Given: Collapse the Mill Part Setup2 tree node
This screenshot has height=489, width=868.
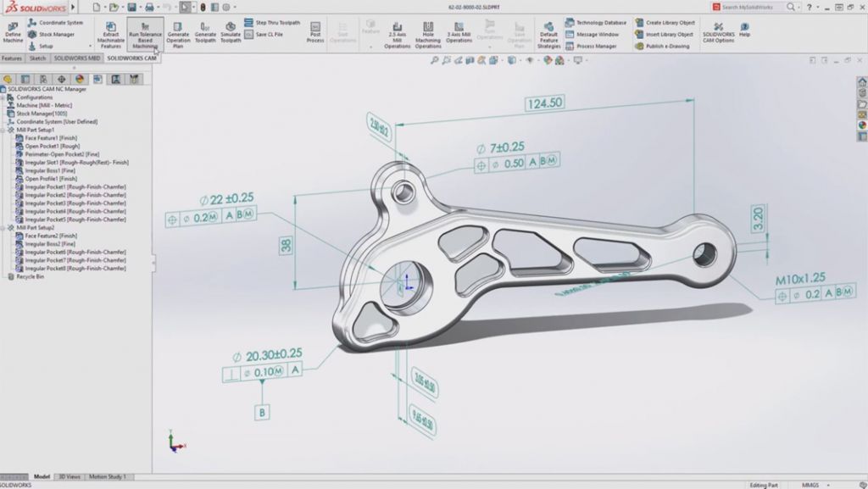Looking at the screenshot, I should pyautogui.click(x=4, y=227).
